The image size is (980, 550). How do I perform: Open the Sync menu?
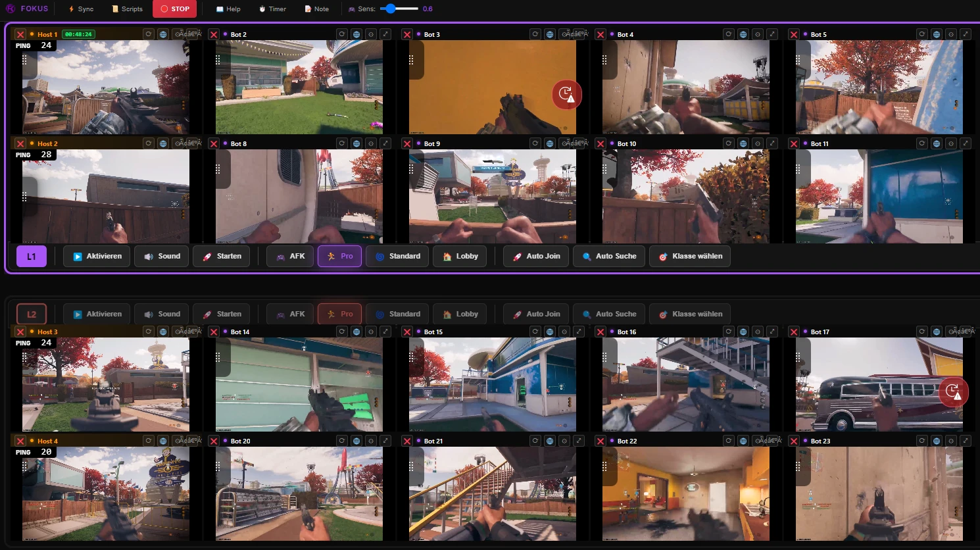81,9
